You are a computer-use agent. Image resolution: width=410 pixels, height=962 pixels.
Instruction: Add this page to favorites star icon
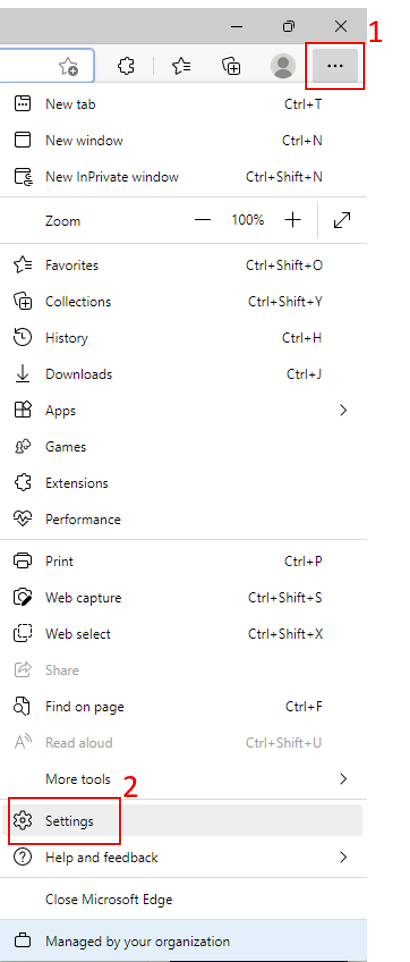pyautogui.click(x=69, y=66)
